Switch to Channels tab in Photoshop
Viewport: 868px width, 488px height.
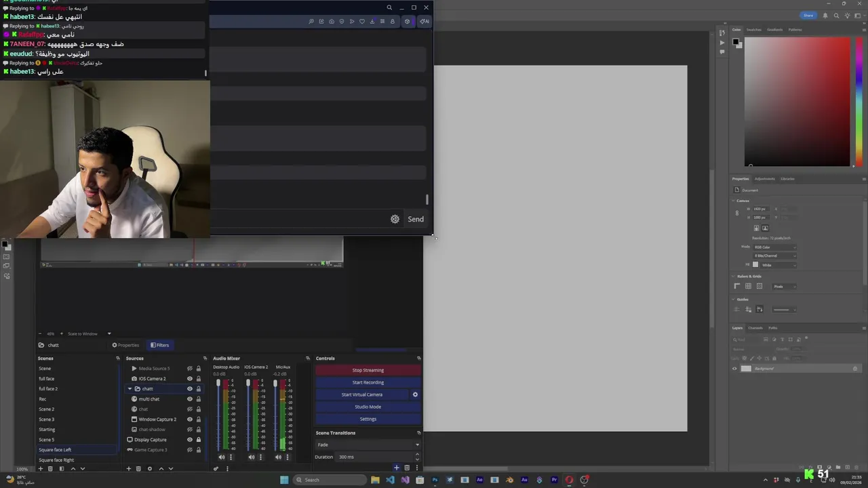coord(755,328)
